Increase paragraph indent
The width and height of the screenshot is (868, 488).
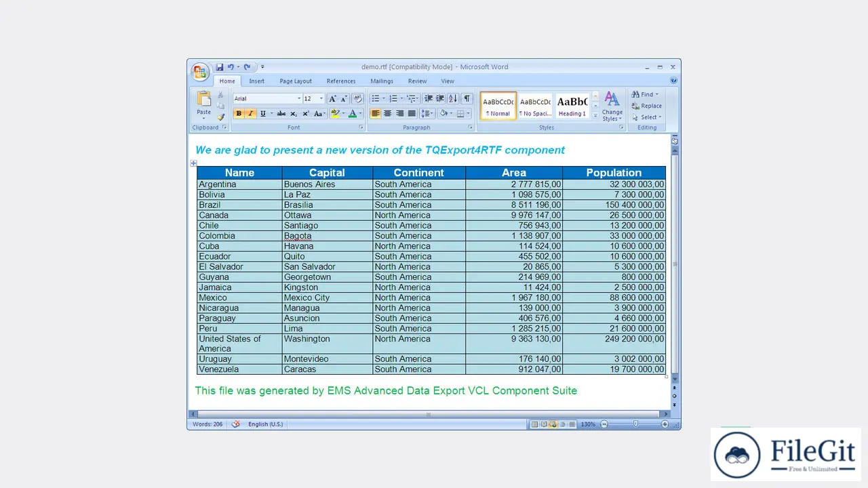click(440, 99)
